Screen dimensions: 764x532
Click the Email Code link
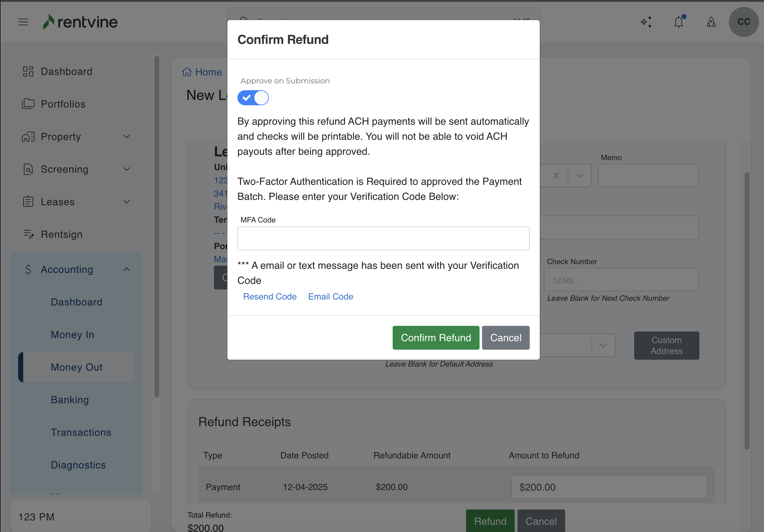[331, 296]
